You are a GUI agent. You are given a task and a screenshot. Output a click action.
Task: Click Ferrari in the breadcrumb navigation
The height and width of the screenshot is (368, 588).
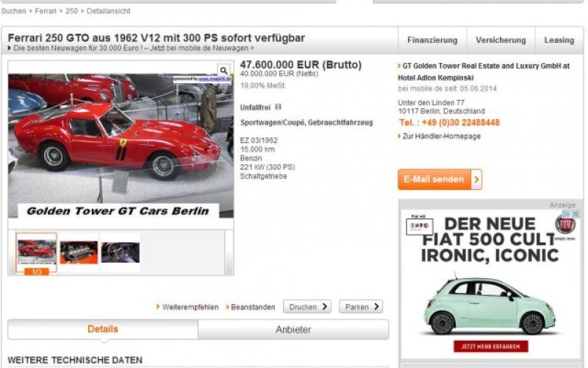pyautogui.click(x=46, y=11)
